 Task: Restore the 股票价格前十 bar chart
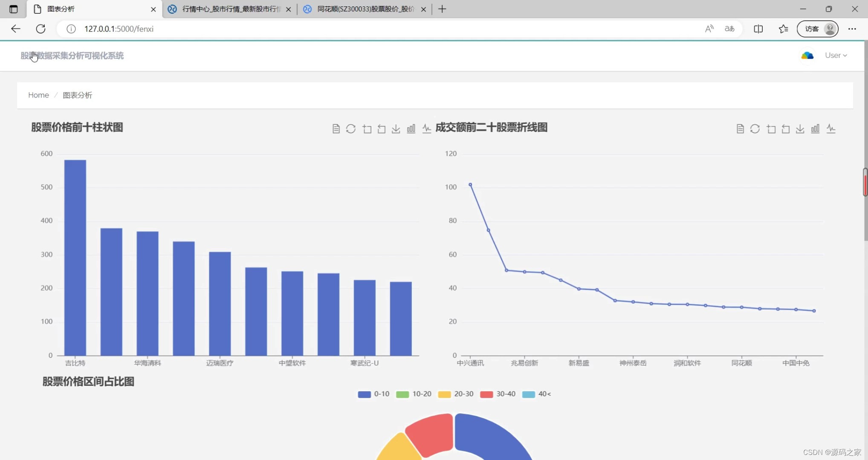(351, 129)
